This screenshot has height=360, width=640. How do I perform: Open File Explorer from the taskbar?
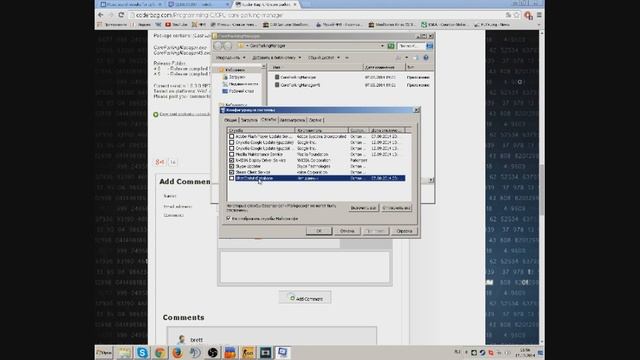[x=124, y=352]
